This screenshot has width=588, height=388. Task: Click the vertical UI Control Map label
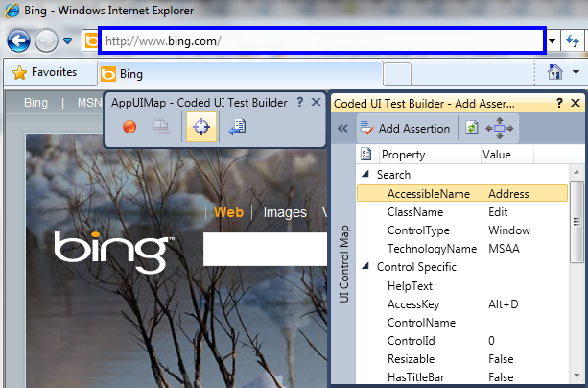pyautogui.click(x=344, y=264)
